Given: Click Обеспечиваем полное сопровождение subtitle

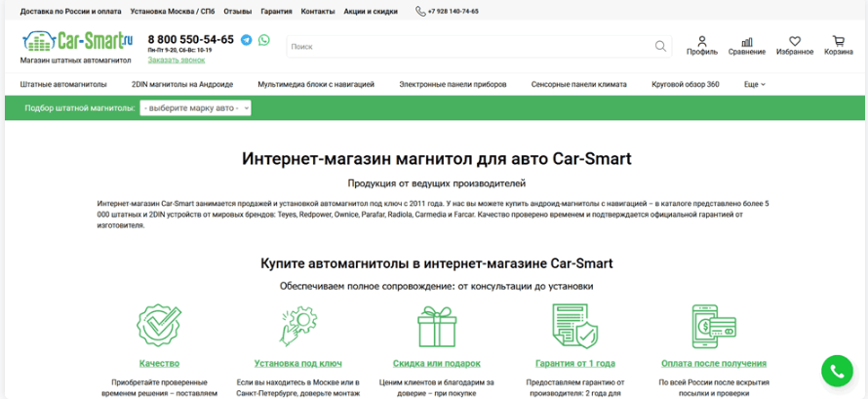Looking at the screenshot, I should pos(437,286).
